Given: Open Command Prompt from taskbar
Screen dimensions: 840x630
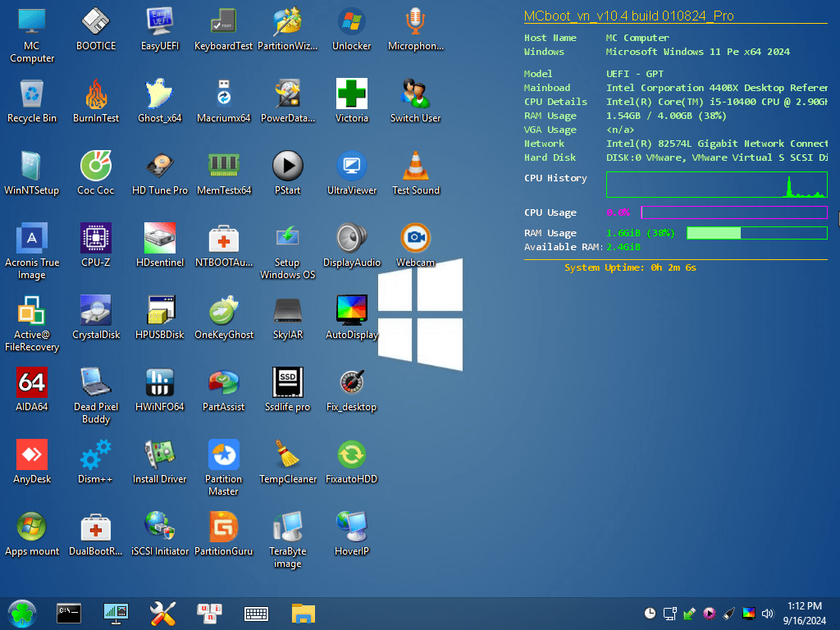Looking at the screenshot, I should (x=69, y=614).
